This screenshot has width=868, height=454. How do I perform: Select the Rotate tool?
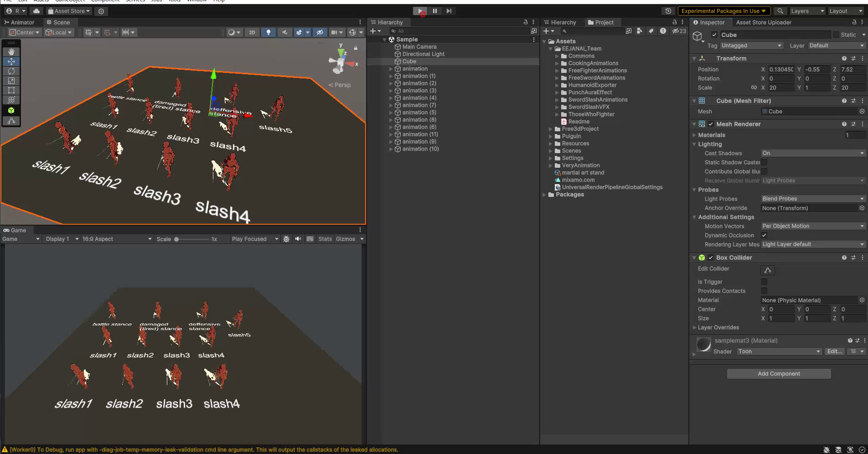(x=11, y=71)
